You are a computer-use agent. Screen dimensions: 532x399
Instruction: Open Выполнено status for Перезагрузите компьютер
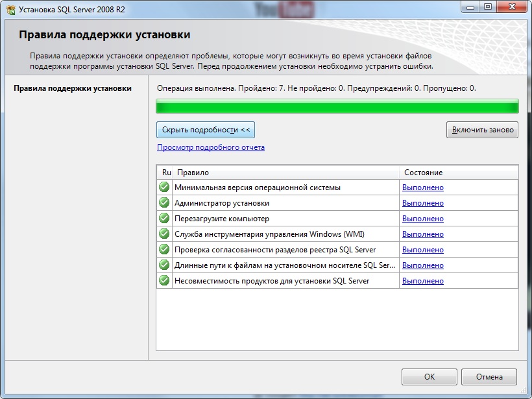(423, 219)
